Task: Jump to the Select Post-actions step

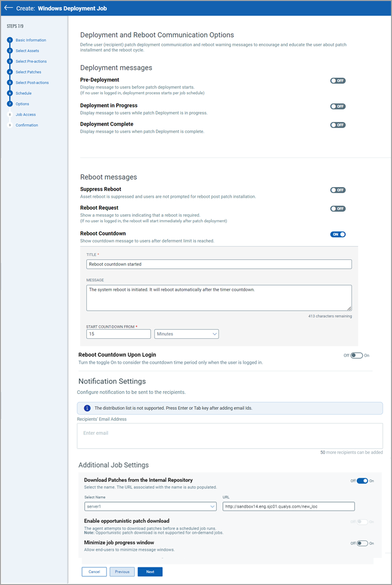Action: (32, 82)
